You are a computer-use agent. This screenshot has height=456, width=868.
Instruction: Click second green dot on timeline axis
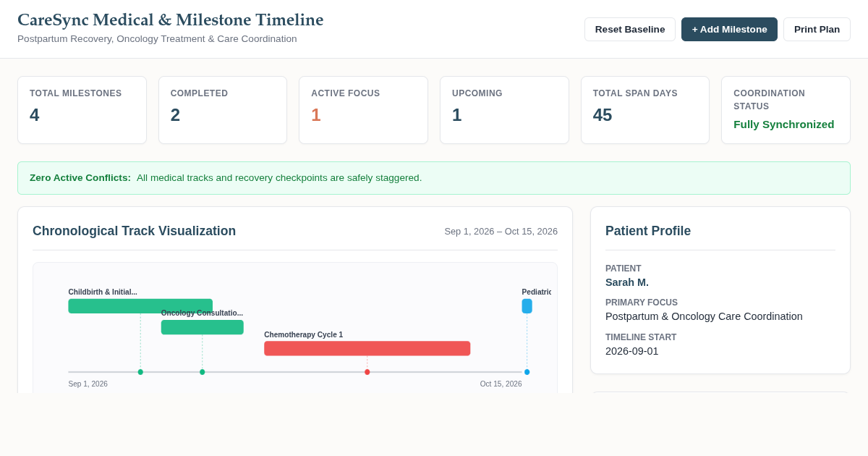[x=202, y=372]
